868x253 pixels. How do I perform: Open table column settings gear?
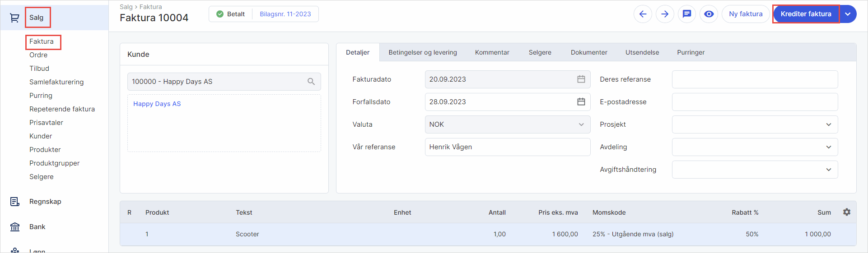point(846,212)
